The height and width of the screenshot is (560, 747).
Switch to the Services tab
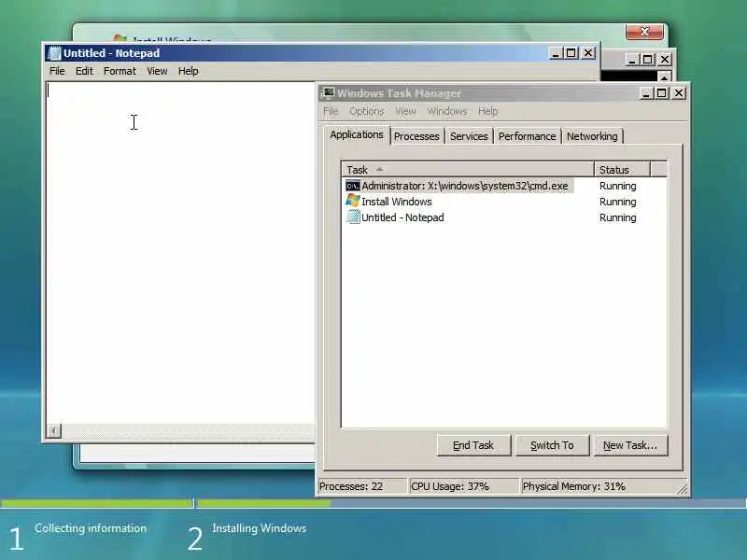(x=469, y=136)
